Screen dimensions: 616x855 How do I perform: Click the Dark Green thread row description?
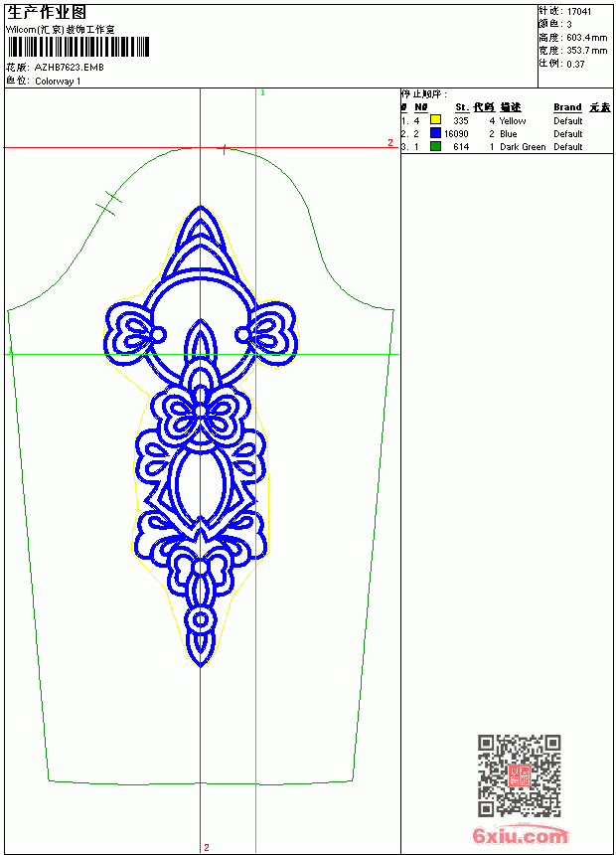click(x=523, y=147)
